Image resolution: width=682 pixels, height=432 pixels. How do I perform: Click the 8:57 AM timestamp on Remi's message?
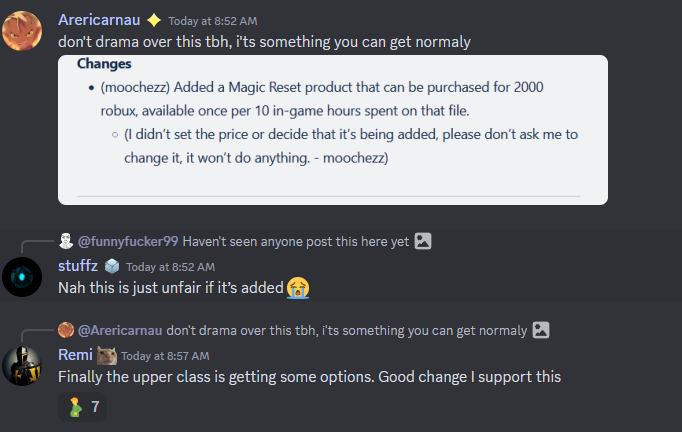pos(165,356)
